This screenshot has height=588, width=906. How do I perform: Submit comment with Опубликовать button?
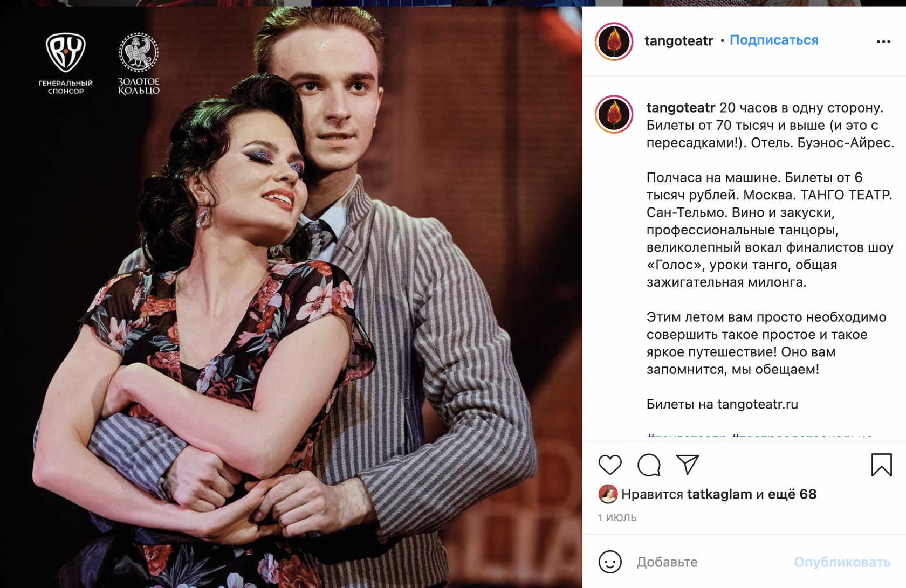coord(842,562)
